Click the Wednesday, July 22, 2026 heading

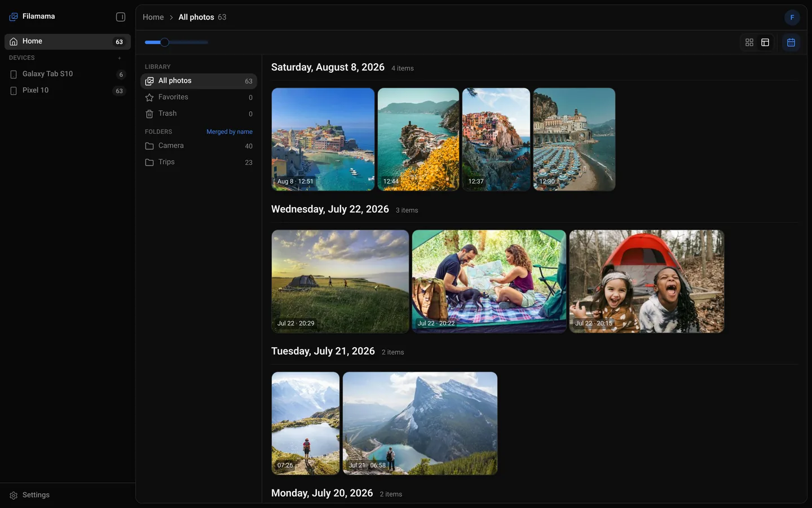(x=330, y=209)
